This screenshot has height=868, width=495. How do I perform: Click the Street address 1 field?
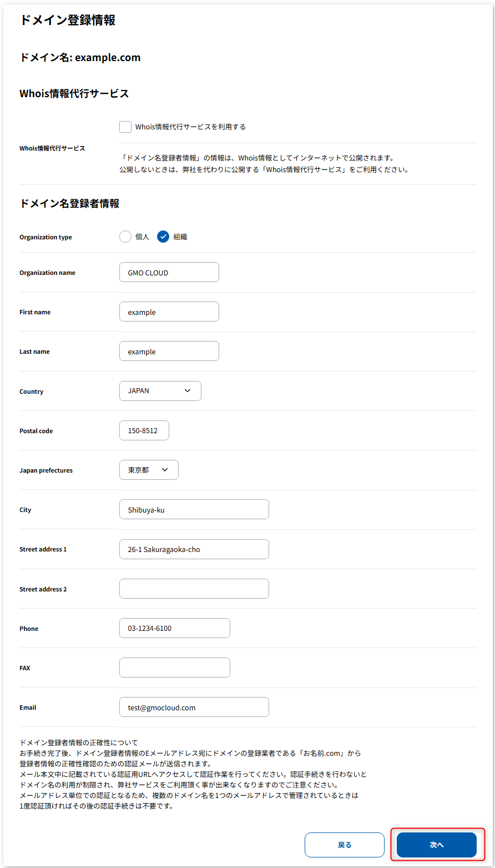(194, 549)
